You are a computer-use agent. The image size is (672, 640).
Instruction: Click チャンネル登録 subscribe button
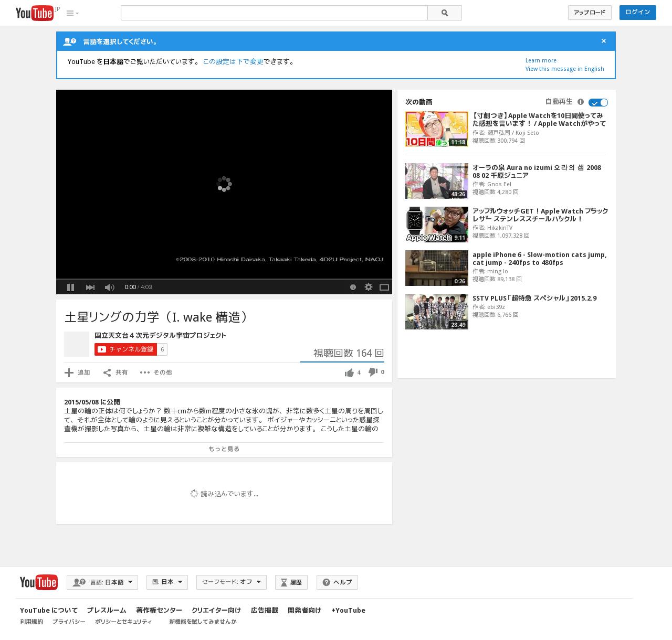coord(126,349)
